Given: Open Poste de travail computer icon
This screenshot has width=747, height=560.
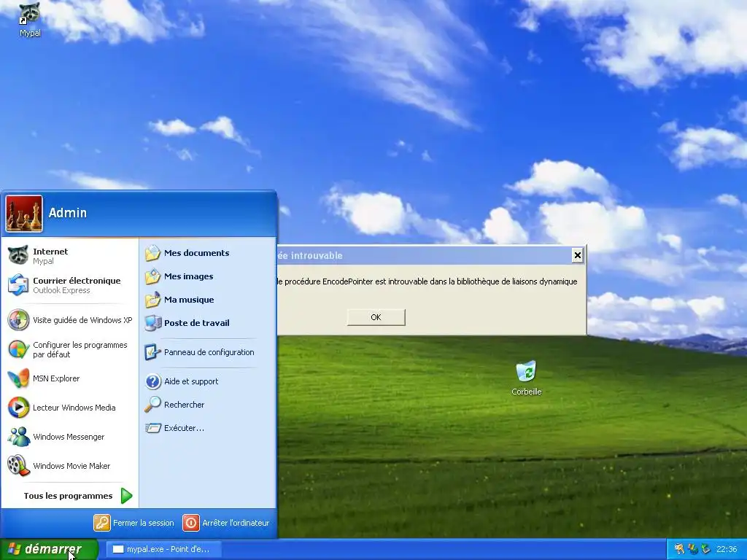Looking at the screenshot, I should click(x=152, y=323).
